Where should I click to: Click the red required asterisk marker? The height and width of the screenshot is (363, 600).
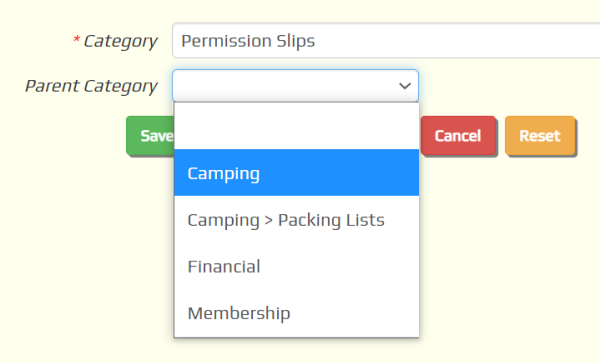pos(77,39)
